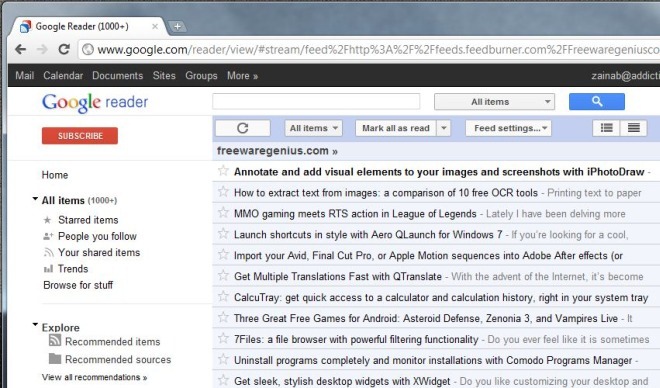Click the Recommended items RSS icon

click(55, 340)
